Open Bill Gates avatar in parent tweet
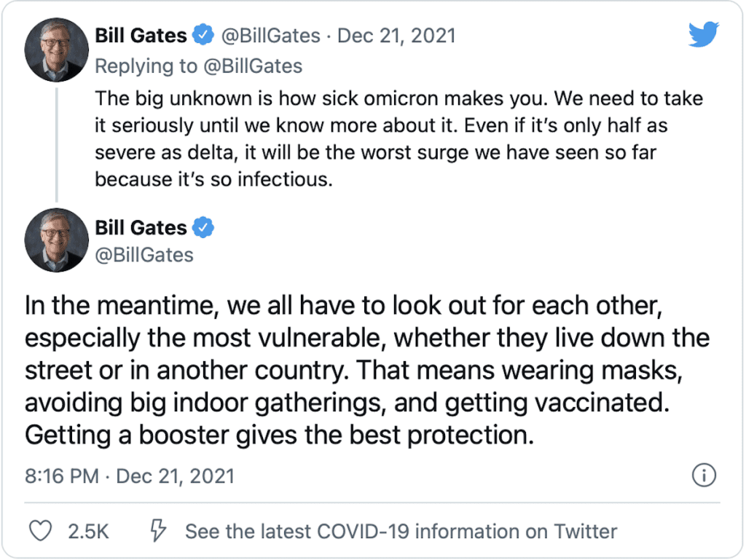 click(56, 50)
